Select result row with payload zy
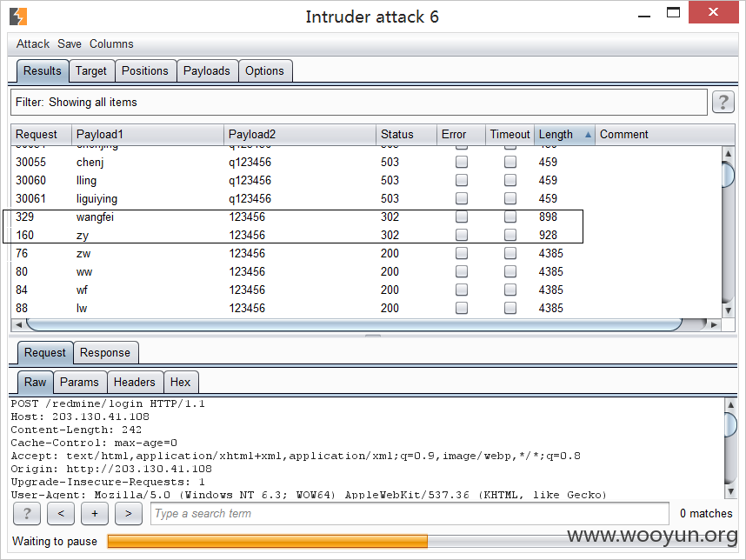 coord(366,235)
